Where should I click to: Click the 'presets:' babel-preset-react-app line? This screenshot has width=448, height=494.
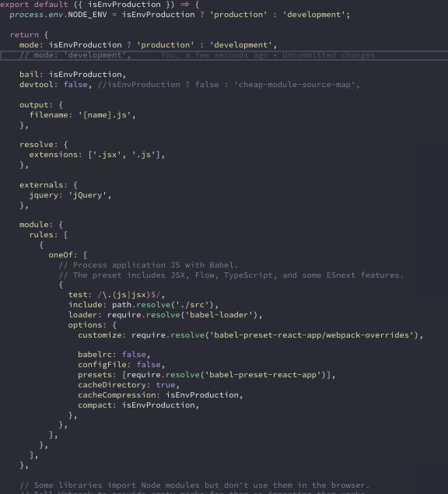pyautogui.click(x=207, y=375)
